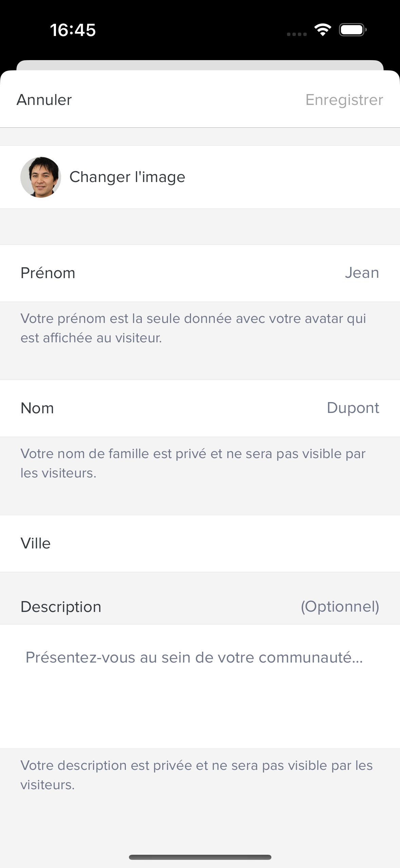Tap Enregistrer to save profile
Image resolution: width=400 pixels, height=868 pixels.
point(344,100)
